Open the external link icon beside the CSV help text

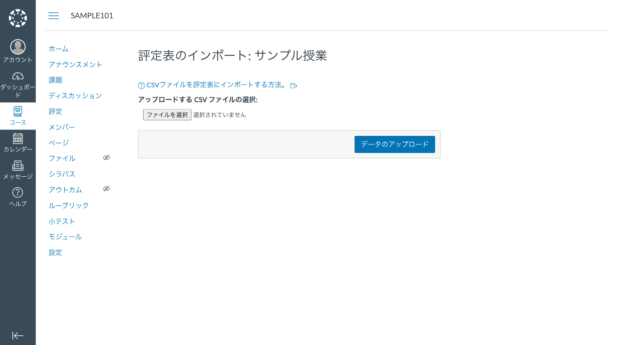(293, 85)
